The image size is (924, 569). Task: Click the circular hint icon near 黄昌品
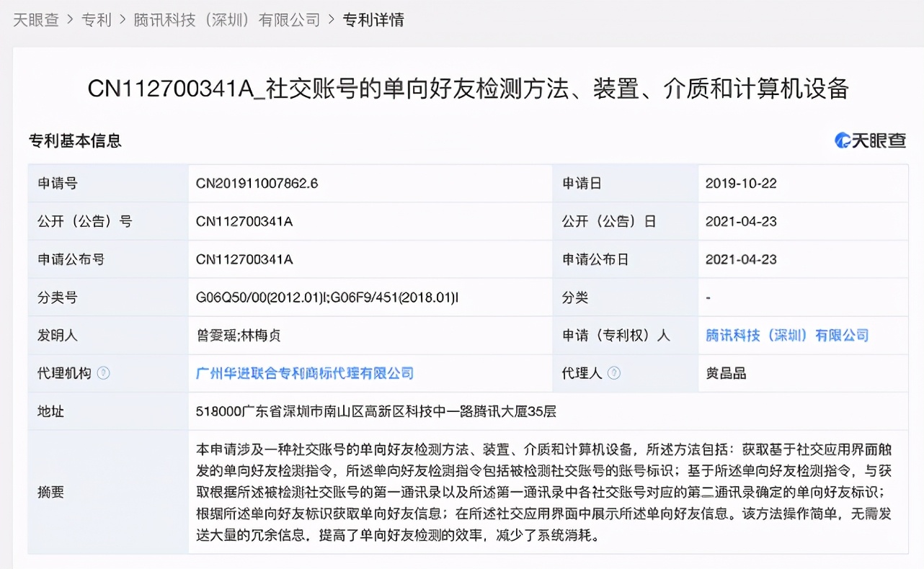coord(614,373)
